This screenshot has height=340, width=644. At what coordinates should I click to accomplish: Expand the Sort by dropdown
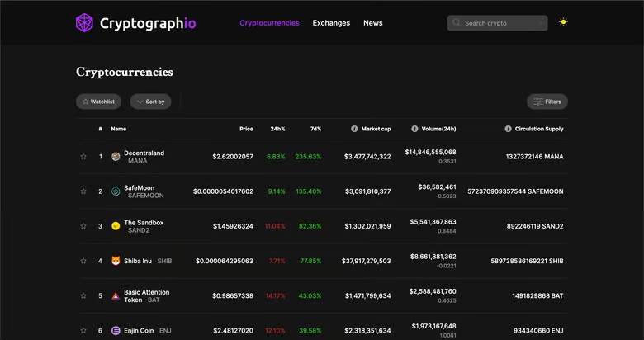tap(151, 102)
